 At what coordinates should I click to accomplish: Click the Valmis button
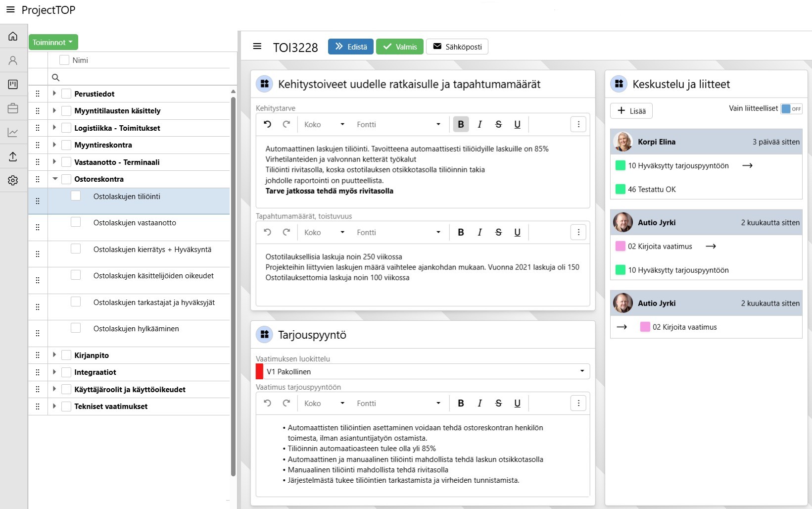pyautogui.click(x=399, y=47)
